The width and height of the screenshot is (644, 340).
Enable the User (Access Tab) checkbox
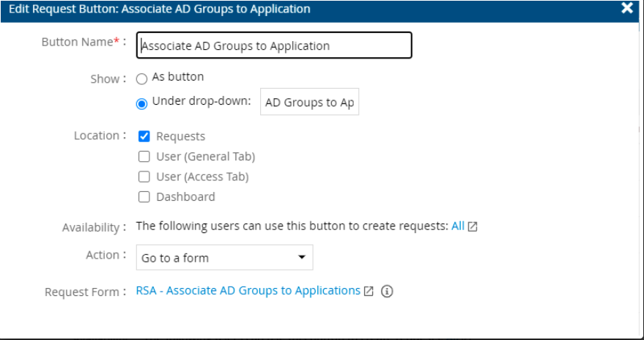(x=144, y=177)
